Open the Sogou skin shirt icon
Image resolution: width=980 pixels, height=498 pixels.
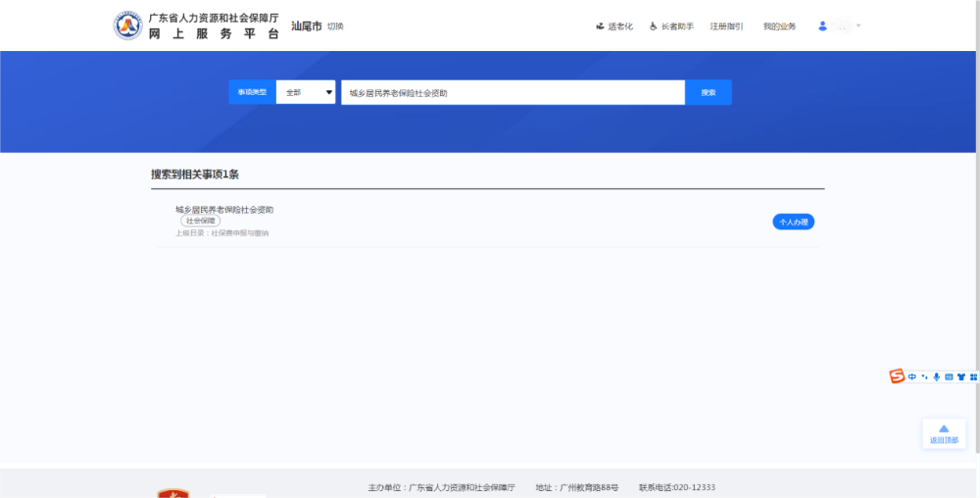[961, 376]
